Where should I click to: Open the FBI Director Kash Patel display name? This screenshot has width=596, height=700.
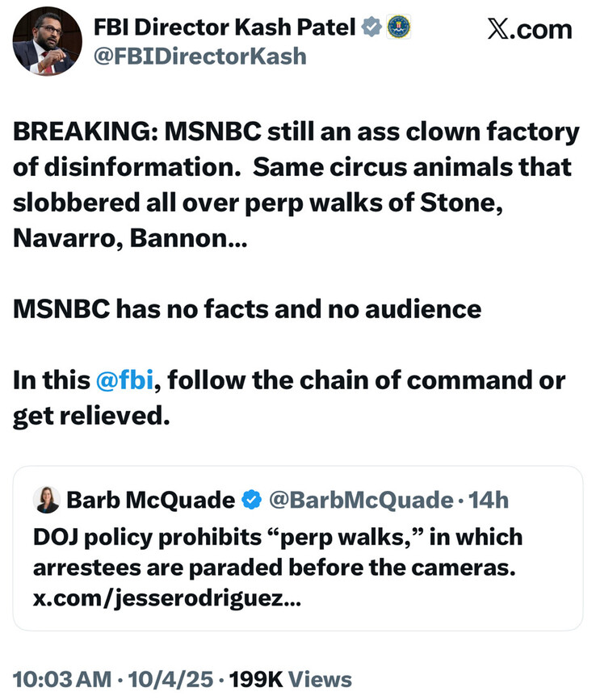pyautogui.click(x=225, y=27)
